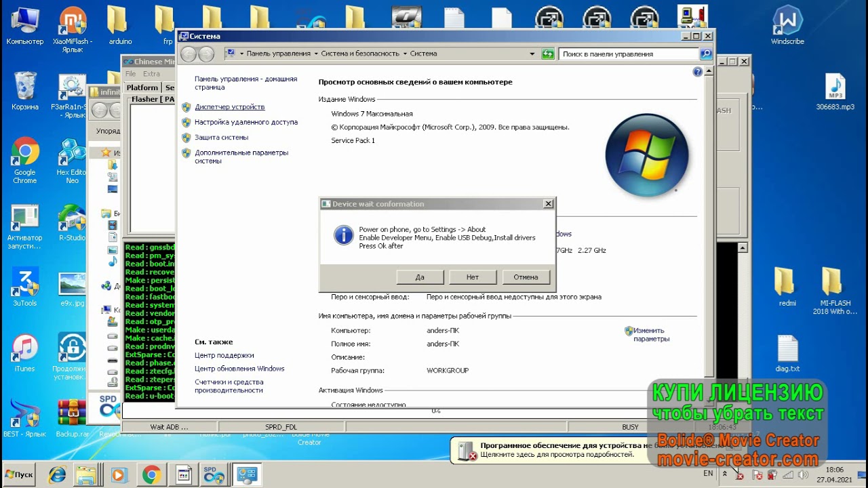Open the clock showing 18:06

click(x=835, y=474)
